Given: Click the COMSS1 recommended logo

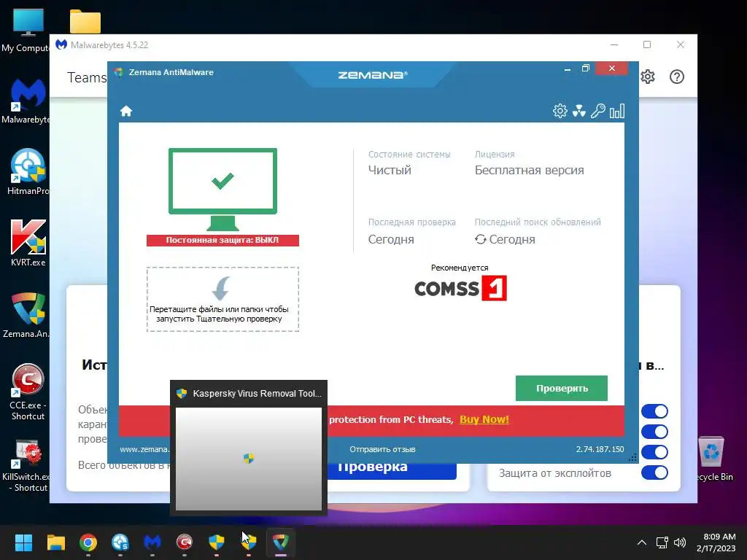Looking at the screenshot, I should pos(460,288).
